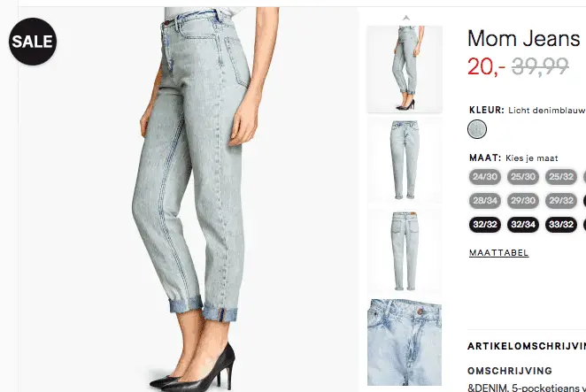The width and height of the screenshot is (586, 392).
Task: Open the ARTIKELOMSCHRIJVING tab
Action: click(527, 346)
